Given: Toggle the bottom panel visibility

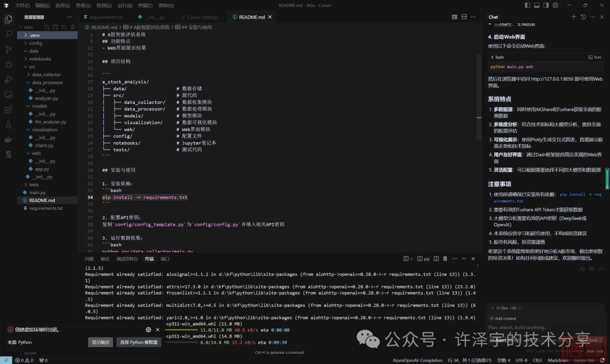Looking at the screenshot, I should (537, 6).
